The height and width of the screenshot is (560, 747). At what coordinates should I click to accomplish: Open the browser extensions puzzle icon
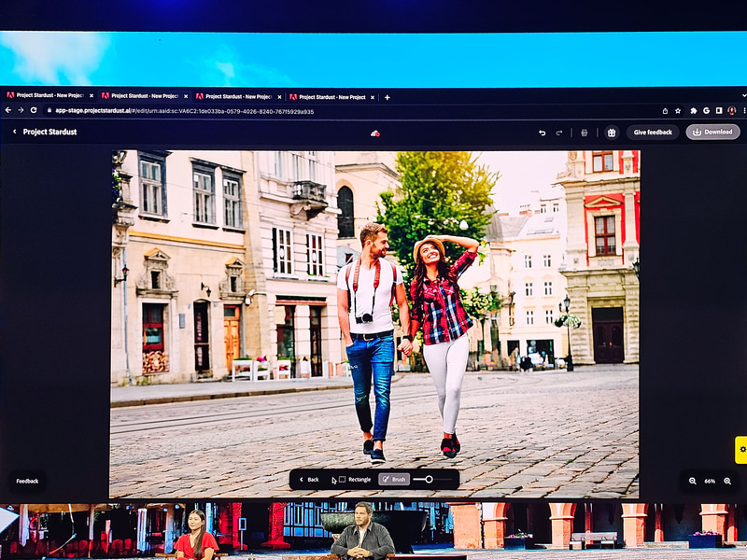[694, 111]
